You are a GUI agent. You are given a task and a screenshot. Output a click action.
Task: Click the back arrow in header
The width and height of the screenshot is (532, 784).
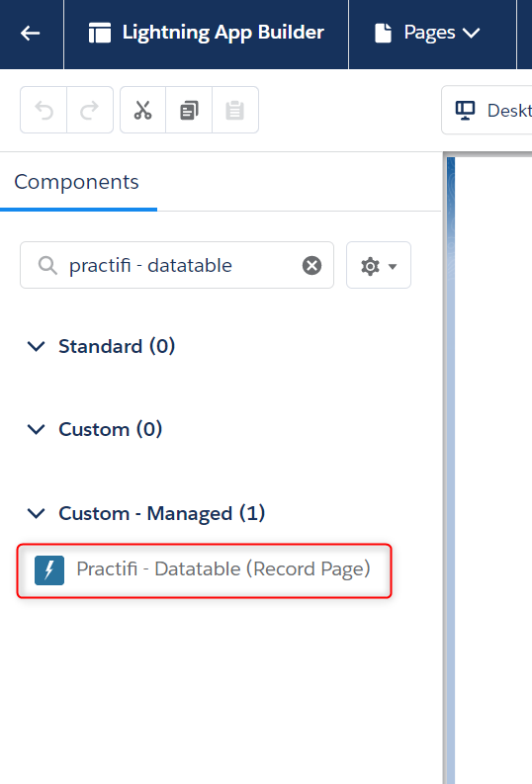[x=30, y=34]
